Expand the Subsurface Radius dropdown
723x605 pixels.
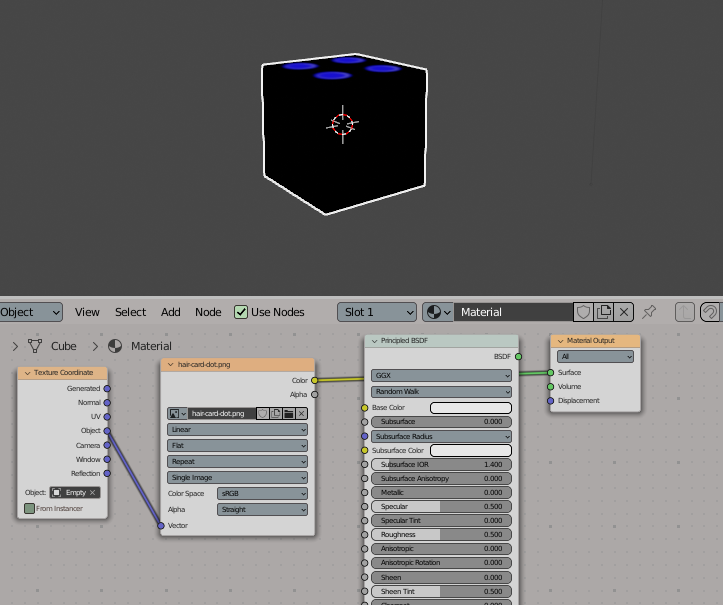click(x=441, y=436)
